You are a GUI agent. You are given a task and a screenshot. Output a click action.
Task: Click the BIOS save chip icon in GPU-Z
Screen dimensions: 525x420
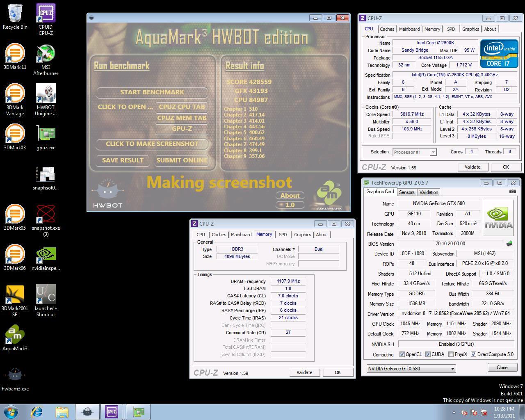tap(509, 244)
